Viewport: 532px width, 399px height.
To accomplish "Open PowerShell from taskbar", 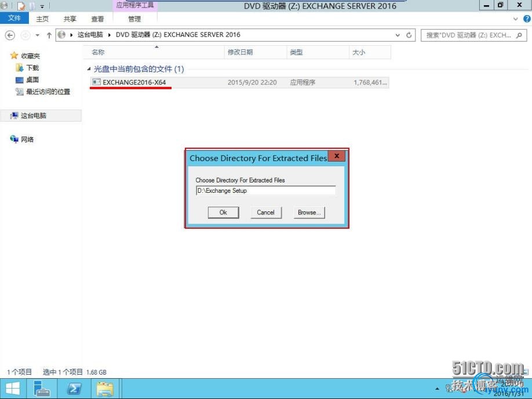I will click(x=74, y=389).
